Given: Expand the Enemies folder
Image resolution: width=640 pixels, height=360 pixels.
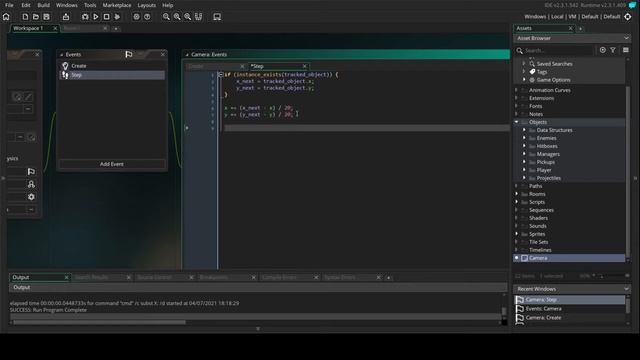Looking at the screenshot, I should click(x=524, y=138).
